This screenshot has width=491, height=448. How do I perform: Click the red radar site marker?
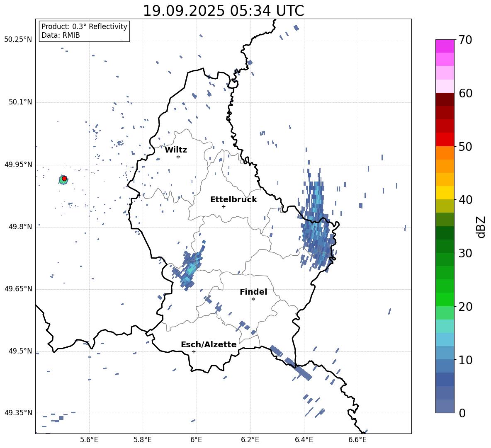[64, 178]
